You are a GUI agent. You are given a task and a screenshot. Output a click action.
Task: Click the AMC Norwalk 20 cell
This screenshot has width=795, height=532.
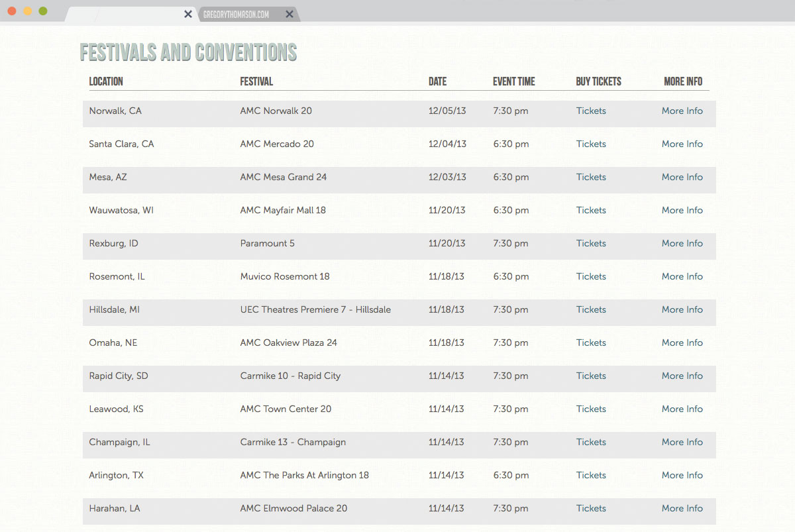pos(276,111)
